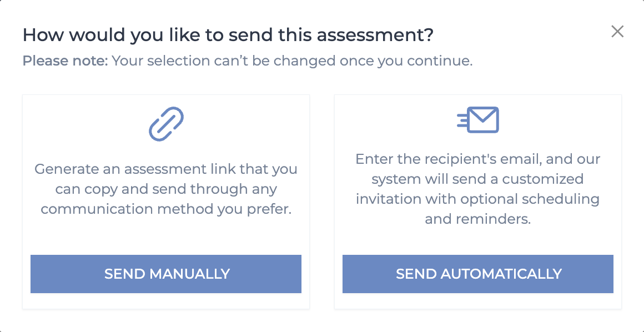The image size is (644, 332).
Task: Click the "Enter the recipient's email" text line
Action: point(478,159)
